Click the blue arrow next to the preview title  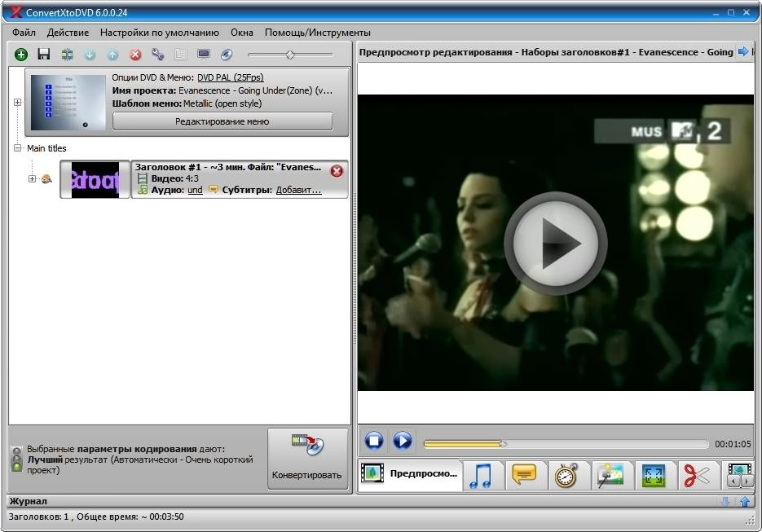pyautogui.click(x=743, y=51)
